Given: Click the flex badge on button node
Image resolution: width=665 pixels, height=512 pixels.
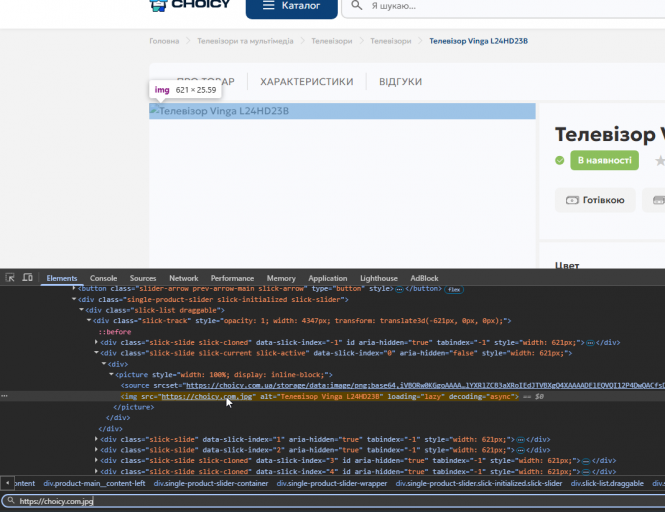Looking at the screenshot, I should (454, 290).
